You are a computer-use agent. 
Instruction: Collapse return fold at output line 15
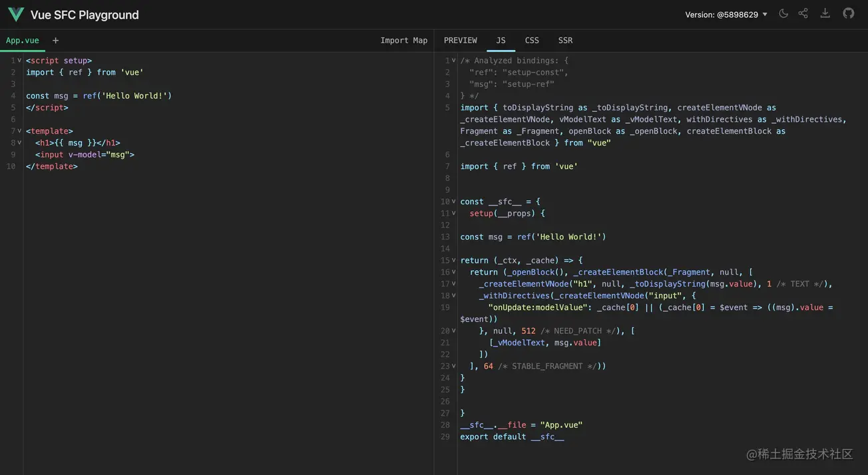point(454,260)
